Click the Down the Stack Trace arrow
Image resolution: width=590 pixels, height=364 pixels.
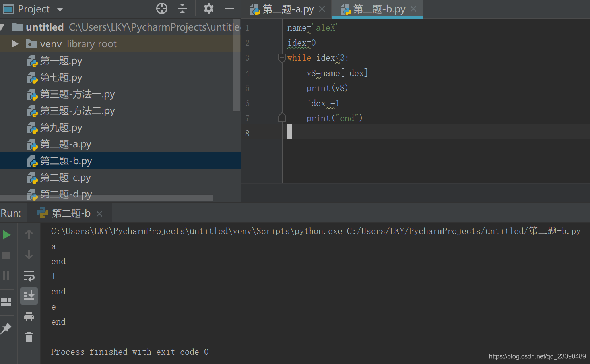[x=29, y=255]
